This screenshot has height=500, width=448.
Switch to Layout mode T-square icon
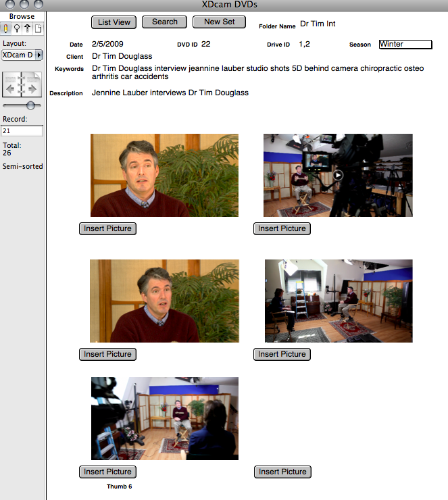point(28,28)
